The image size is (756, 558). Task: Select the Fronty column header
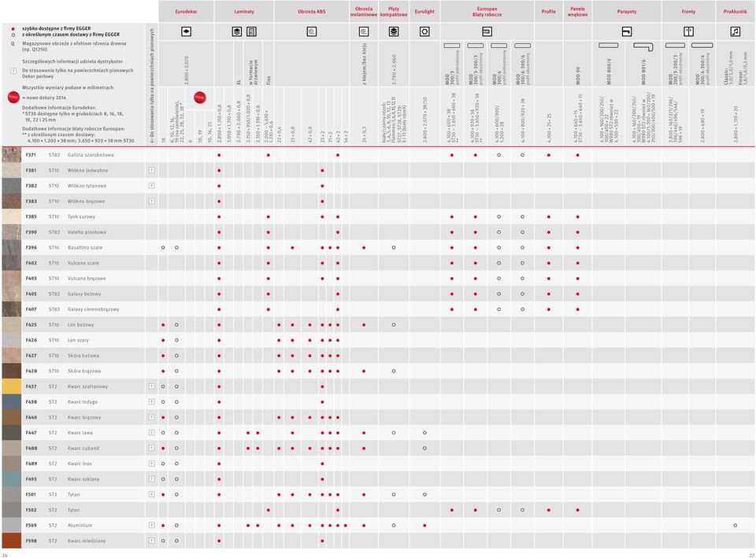[688, 12]
